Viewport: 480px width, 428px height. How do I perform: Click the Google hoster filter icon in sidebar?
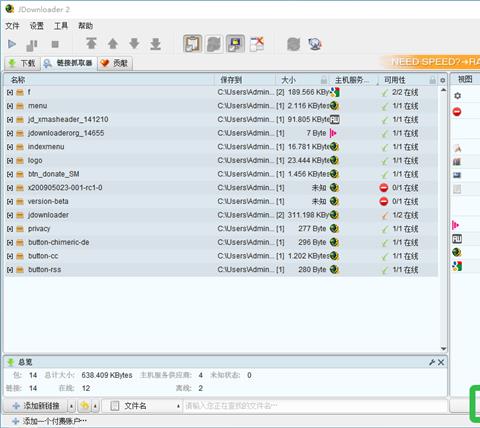point(457,266)
